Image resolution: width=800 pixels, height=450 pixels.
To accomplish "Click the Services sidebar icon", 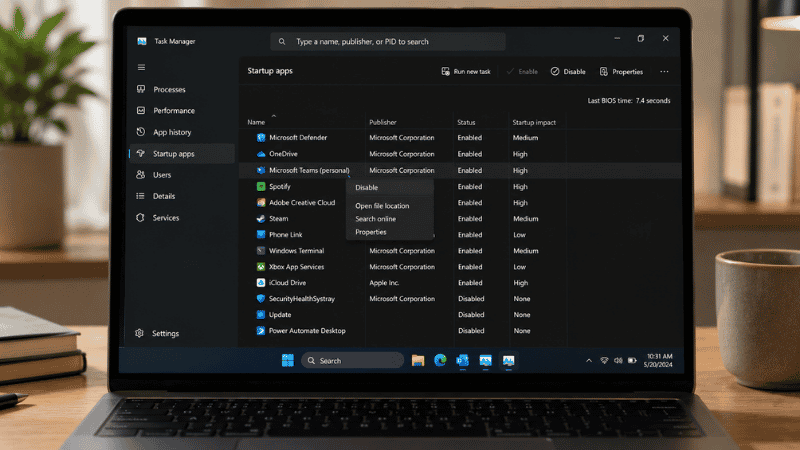I will tap(140, 217).
